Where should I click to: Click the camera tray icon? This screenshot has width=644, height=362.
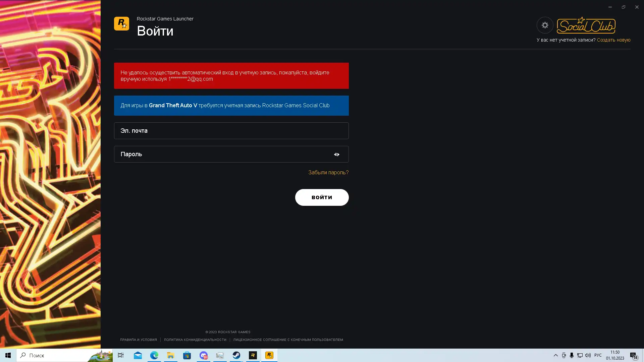(564, 355)
